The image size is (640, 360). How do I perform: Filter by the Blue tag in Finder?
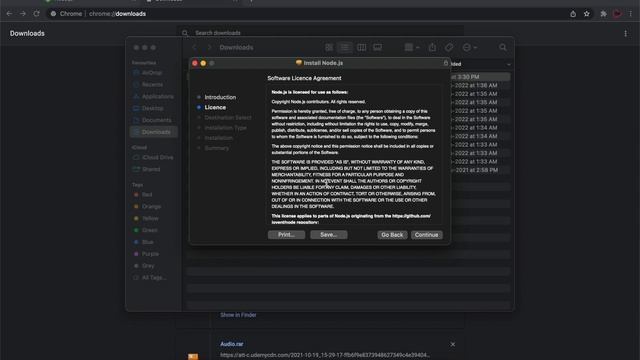(147, 242)
